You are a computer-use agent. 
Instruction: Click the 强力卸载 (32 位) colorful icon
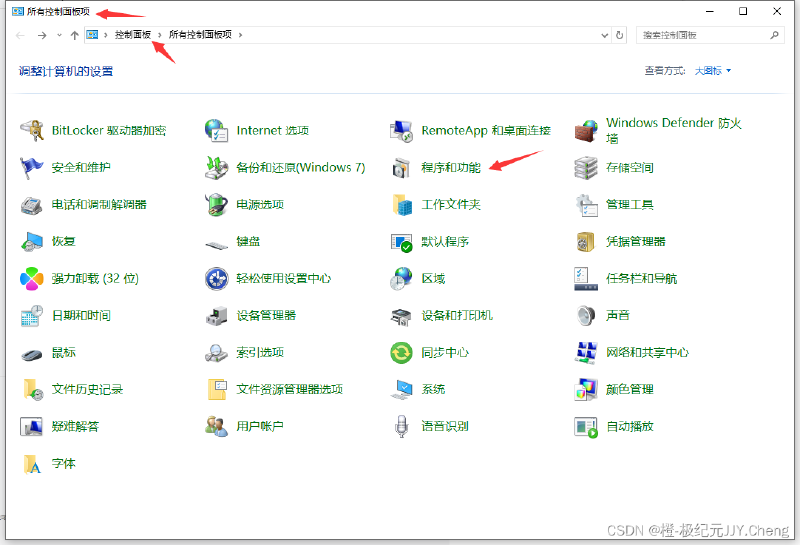(32, 279)
